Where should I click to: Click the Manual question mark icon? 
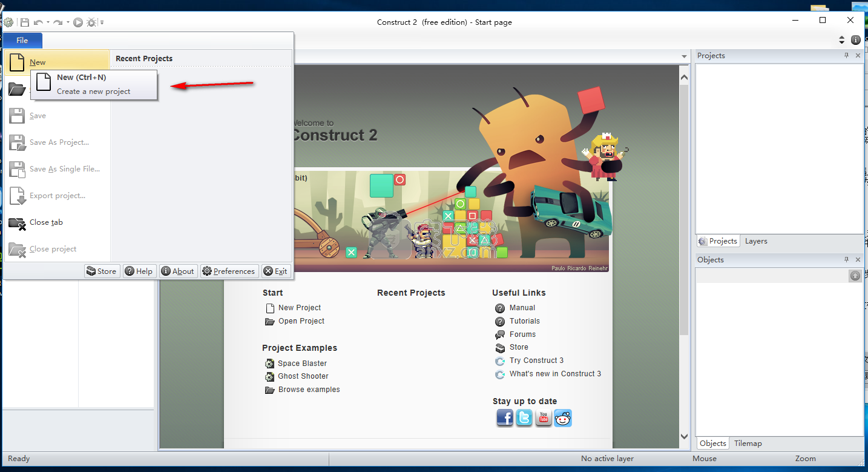pyautogui.click(x=500, y=308)
